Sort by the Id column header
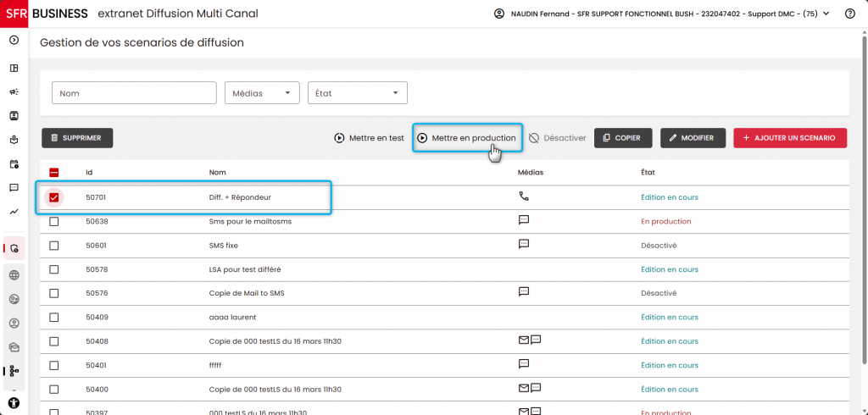868x415 pixels. [x=89, y=173]
